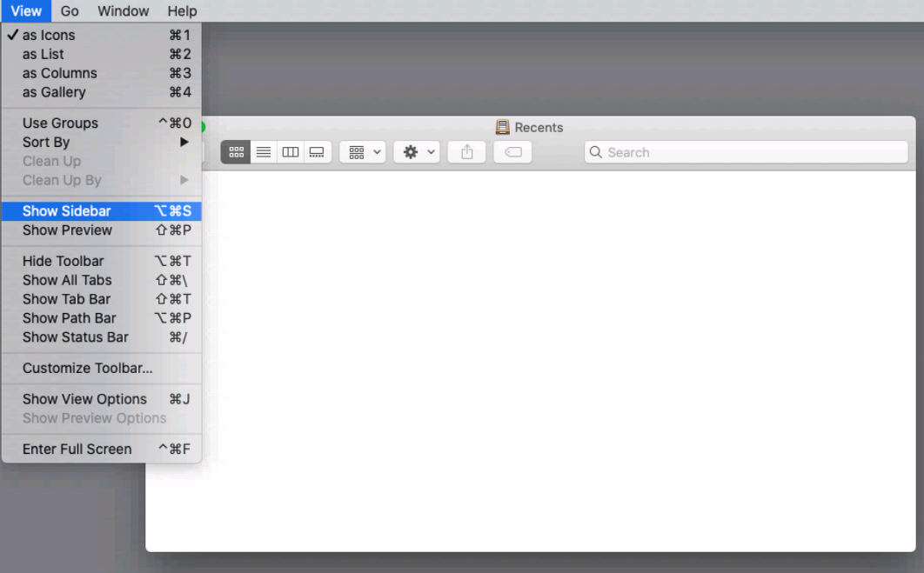Viewport: 924px width, 573px height.
Task: Click Show Sidebar menu item
Action: (x=101, y=210)
